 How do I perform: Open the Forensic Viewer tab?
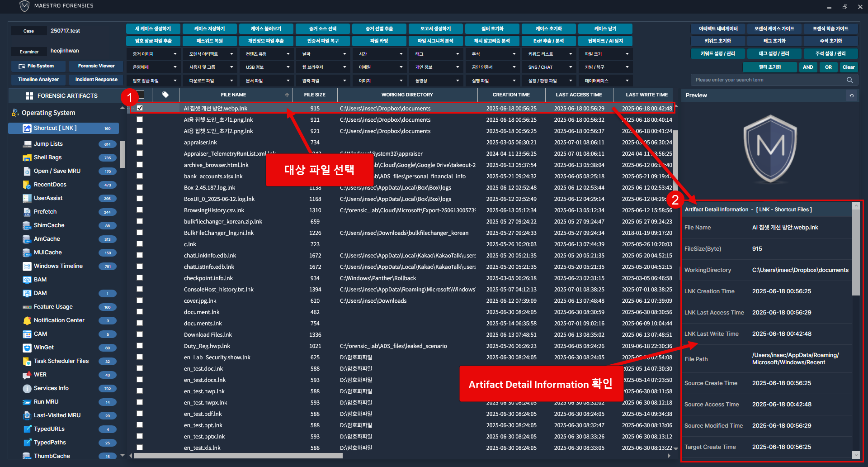click(96, 66)
